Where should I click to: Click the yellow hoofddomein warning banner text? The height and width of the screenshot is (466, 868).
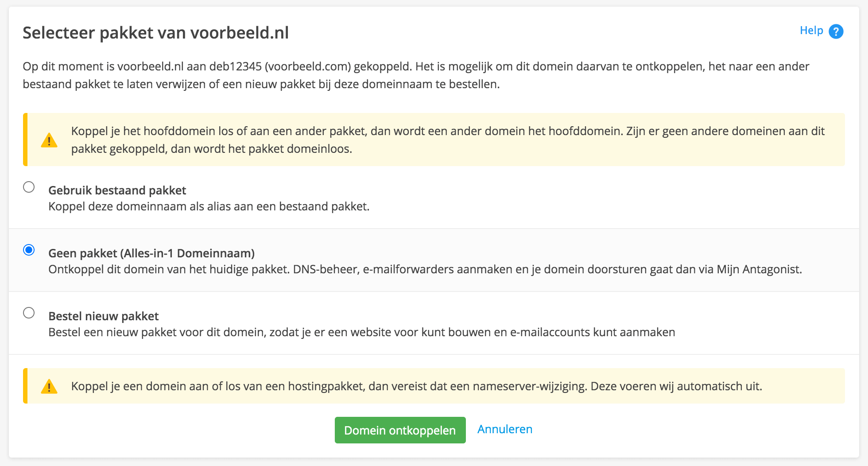click(448, 140)
